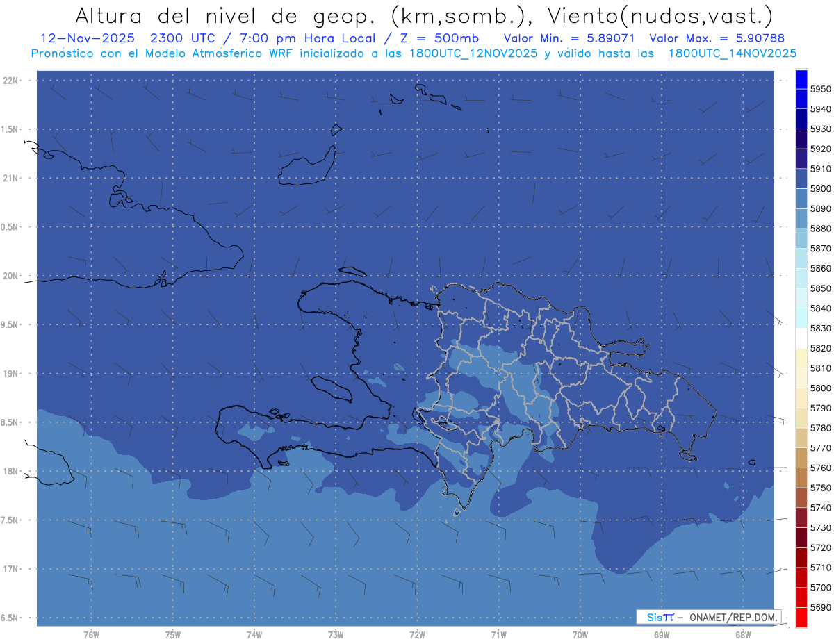
Task: Click the '22N' latitude label
Action: (x=10, y=81)
